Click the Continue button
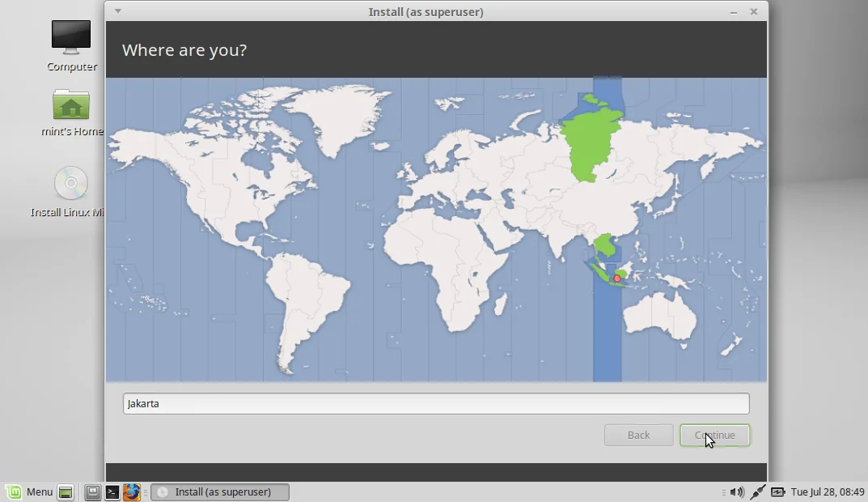 pyautogui.click(x=714, y=435)
